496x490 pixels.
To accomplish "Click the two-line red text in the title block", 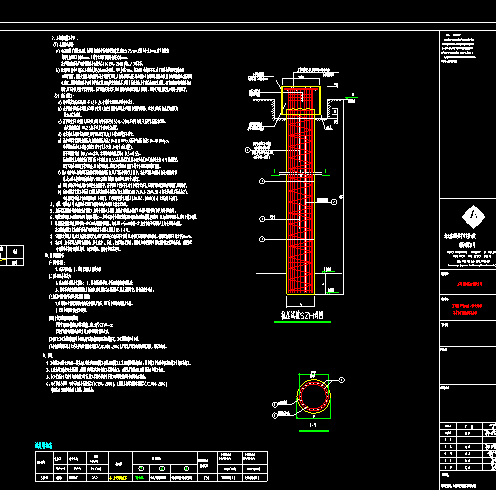I will 467,309.
